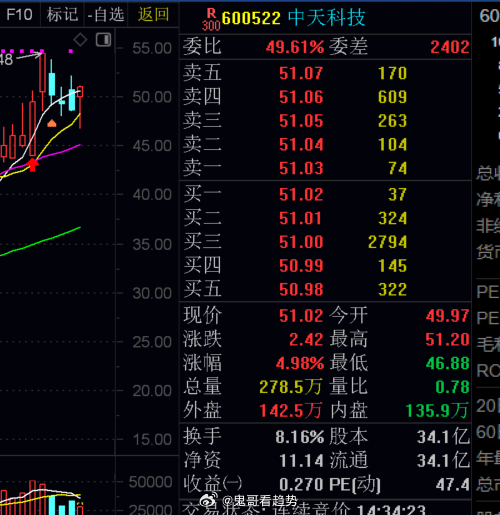Click buy-two volume 324
The image size is (500, 515).
pos(392,218)
